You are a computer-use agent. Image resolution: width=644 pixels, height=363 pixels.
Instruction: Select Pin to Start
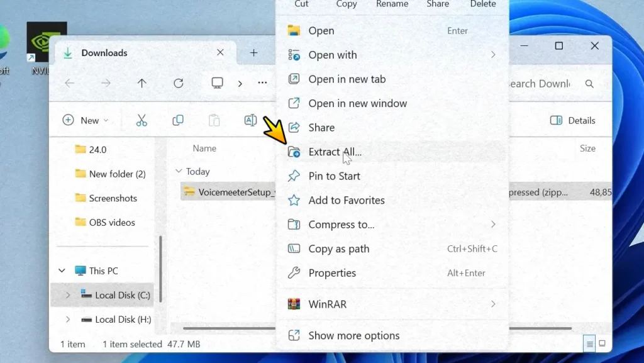click(x=392, y=176)
